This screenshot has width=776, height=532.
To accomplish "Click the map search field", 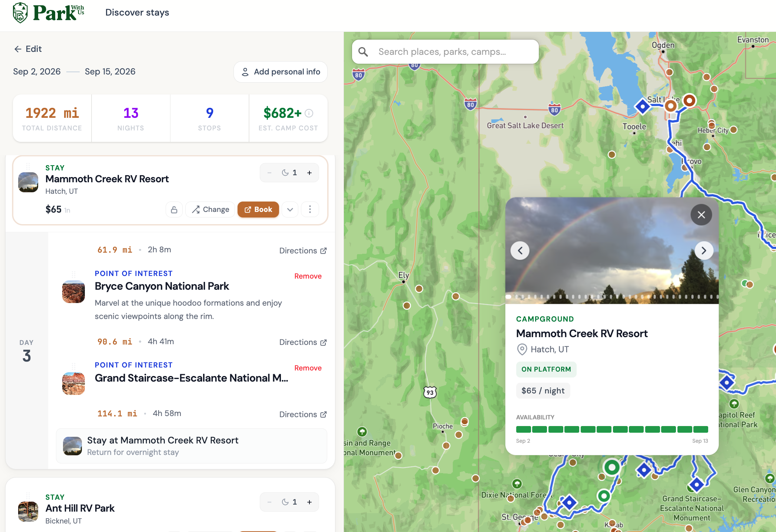I will pyautogui.click(x=445, y=52).
